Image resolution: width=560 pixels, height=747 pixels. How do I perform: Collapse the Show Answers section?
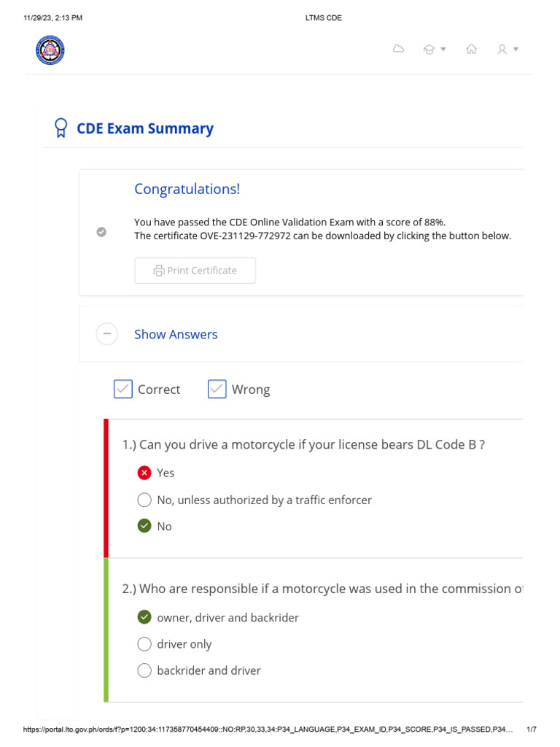tap(106, 334)
